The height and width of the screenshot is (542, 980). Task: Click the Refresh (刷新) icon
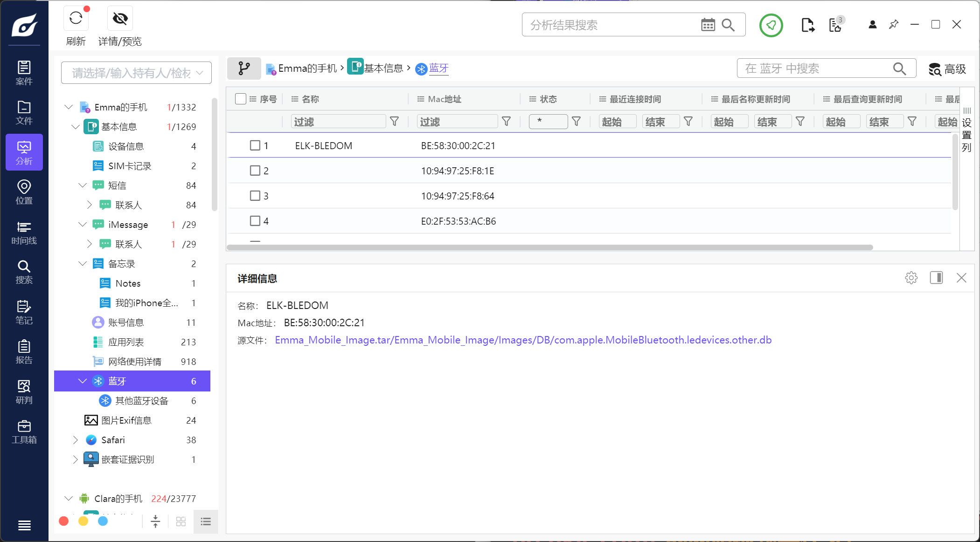(76, 19)
